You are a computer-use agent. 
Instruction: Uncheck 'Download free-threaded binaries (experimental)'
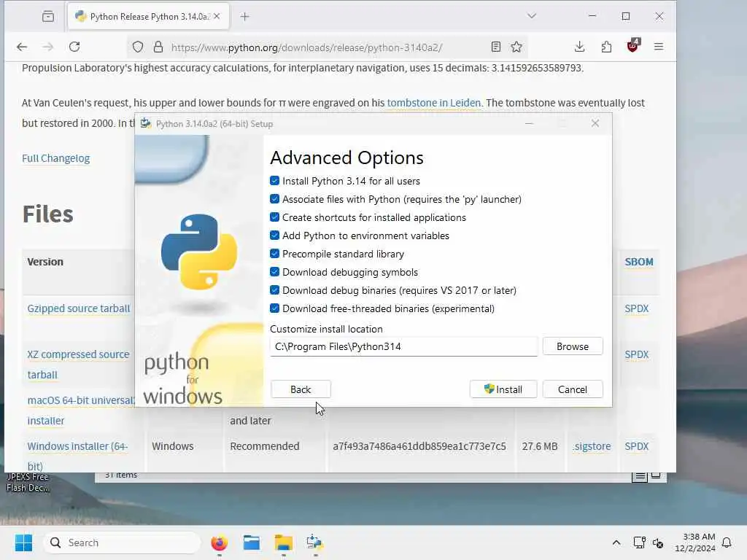pyautogui.click(x=274, y=308)
